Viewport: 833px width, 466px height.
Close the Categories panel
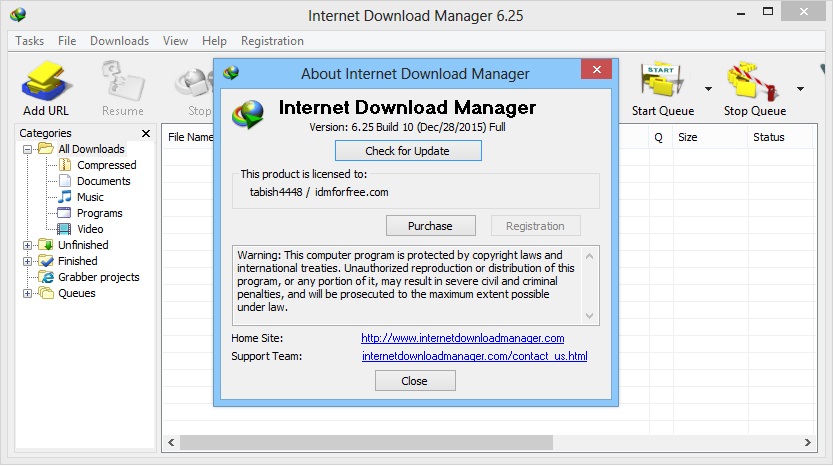pyautogui.click(x=146, y=133)
